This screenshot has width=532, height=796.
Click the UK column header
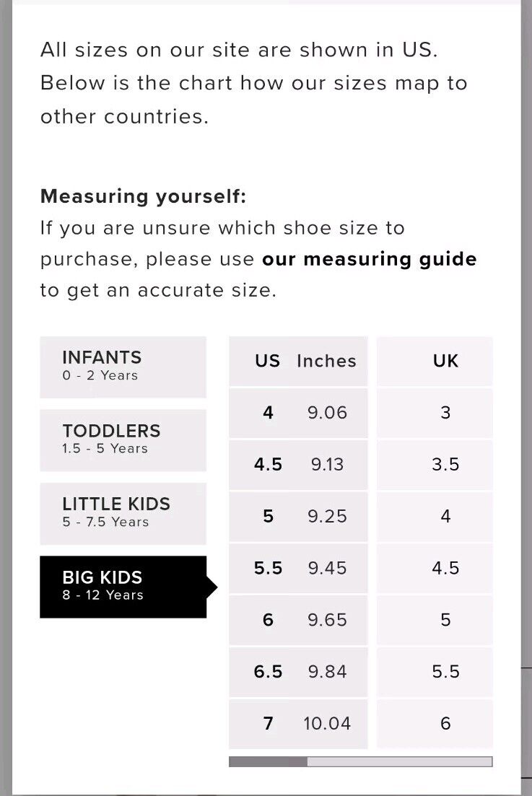tap(445, 361)
